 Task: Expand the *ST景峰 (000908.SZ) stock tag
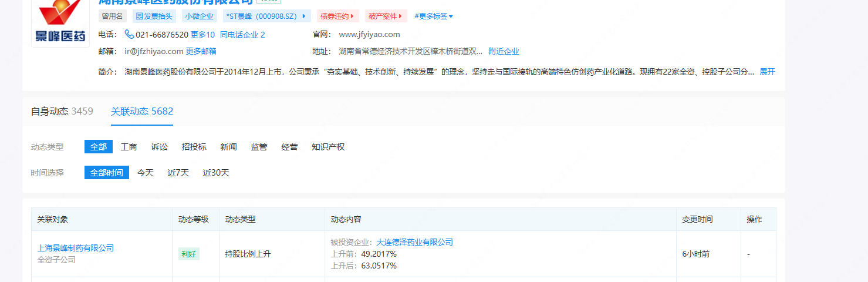pyautogui.click(x=266, y=16)
